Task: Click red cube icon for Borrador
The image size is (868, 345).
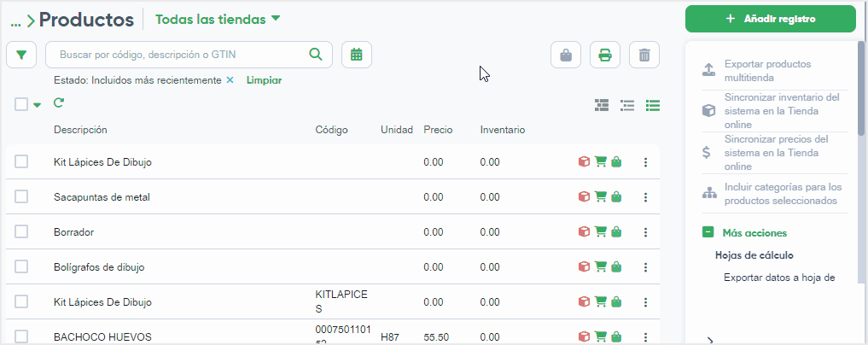Action: point(584,232)
